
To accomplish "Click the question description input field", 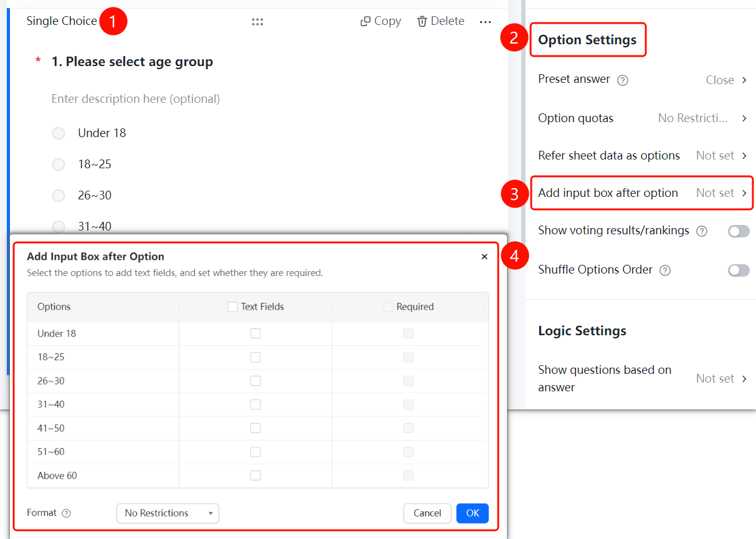I will pyautogui.click(x=136, y=99).
